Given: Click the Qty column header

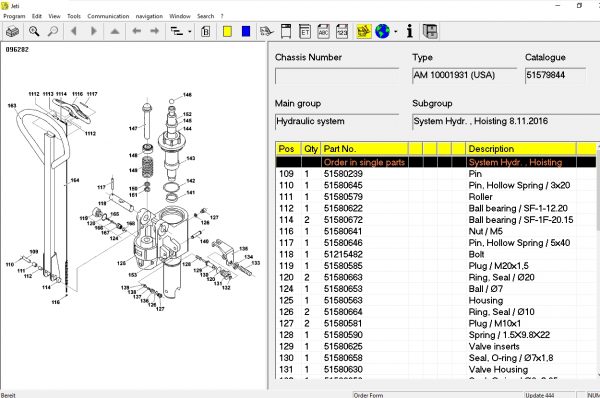Looking at the screenshot, I should point(311,149).
